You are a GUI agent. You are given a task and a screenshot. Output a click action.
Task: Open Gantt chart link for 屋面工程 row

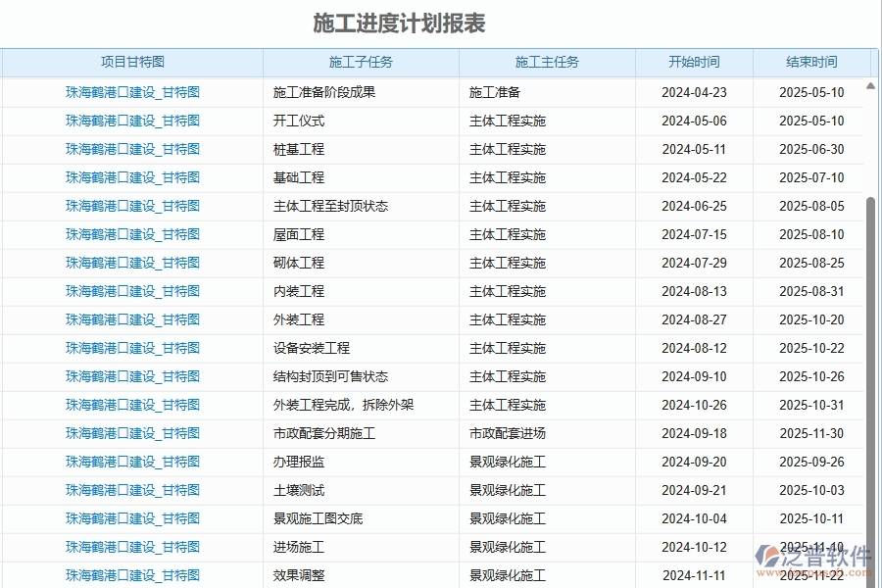click(x=130, y=234)
